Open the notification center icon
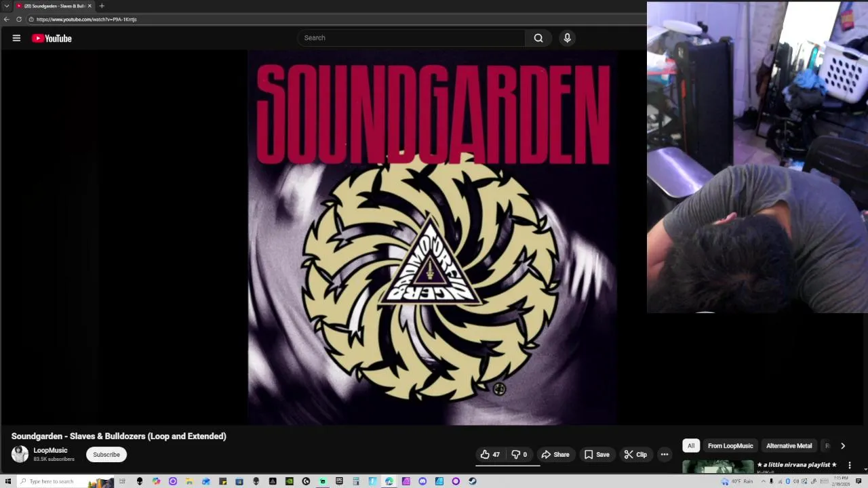Screen dimensions: 868x488 [859, 481]
